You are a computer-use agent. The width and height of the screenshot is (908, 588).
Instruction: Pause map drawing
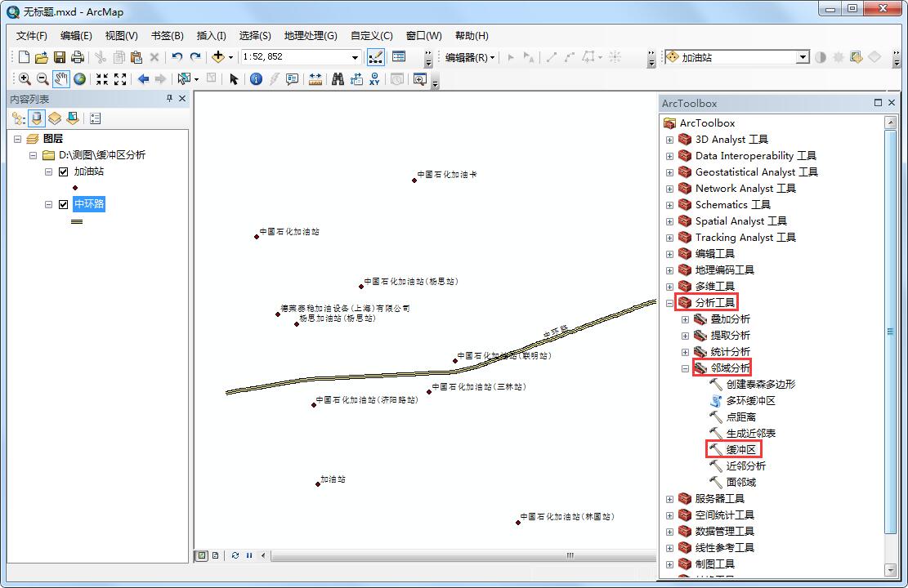tap(249, 555)
